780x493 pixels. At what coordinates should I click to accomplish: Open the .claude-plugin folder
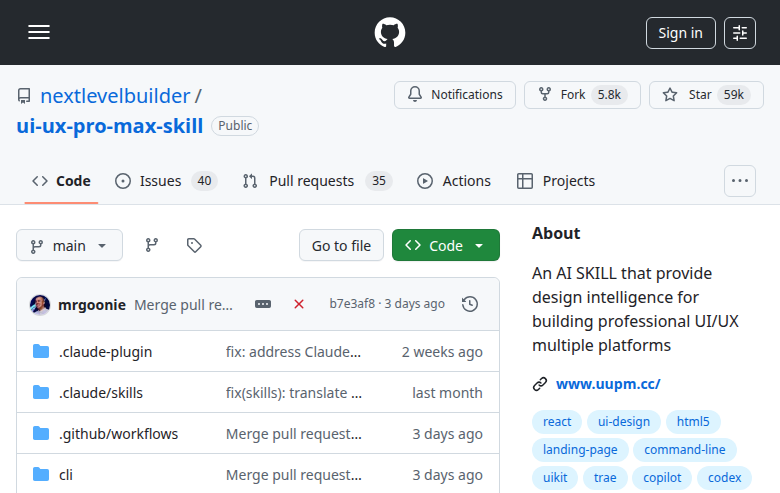click(x=105, y=352)
